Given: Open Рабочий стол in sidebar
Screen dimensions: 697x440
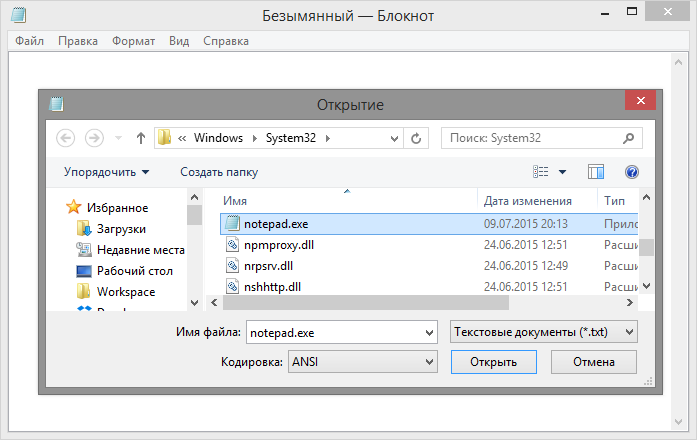Looking at the screenshot, I should (135, 271).
